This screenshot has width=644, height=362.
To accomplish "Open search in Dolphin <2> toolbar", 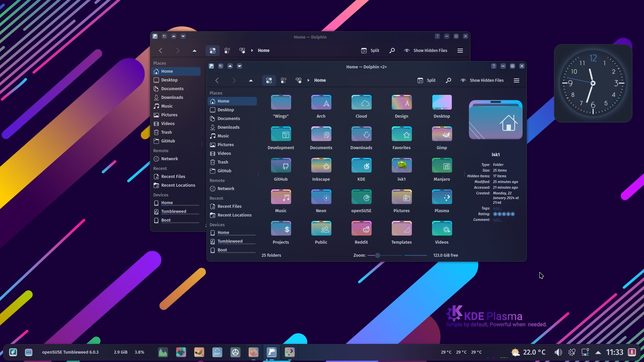I will [448, 80].
